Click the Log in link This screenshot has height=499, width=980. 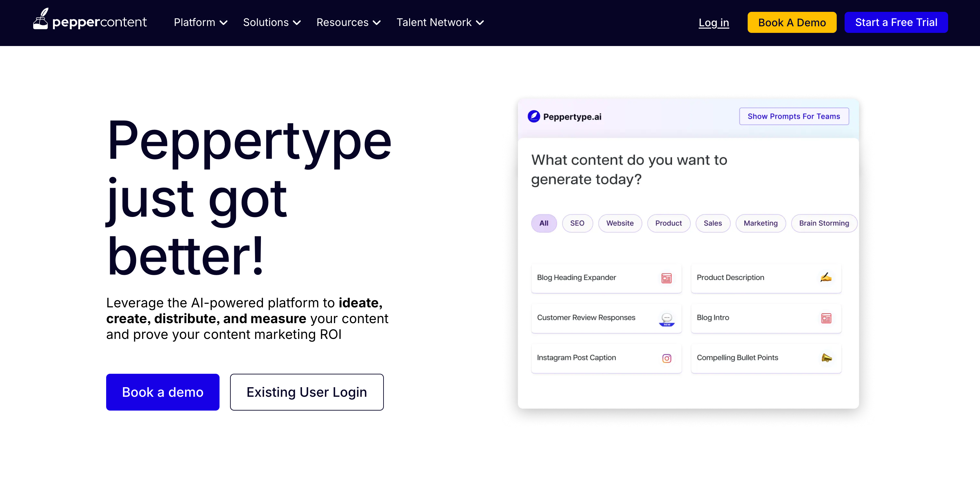[713, 22]
